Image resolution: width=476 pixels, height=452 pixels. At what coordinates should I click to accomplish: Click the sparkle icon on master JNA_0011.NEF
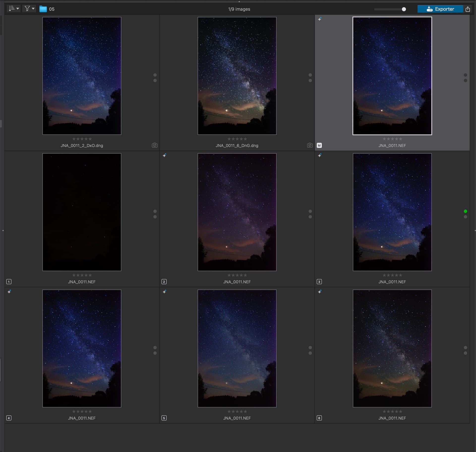click(x=320, y=19)
